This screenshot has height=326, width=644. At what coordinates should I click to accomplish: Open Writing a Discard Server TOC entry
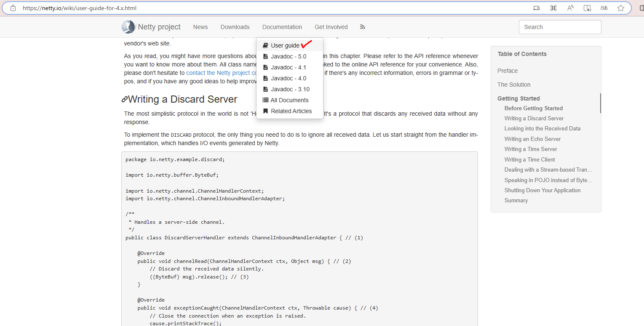[x=534, y=119]
